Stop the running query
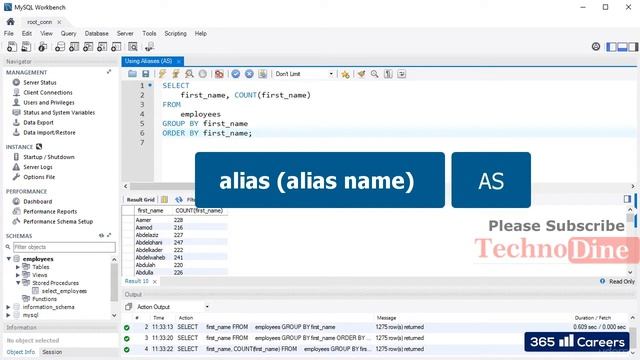 202,74
